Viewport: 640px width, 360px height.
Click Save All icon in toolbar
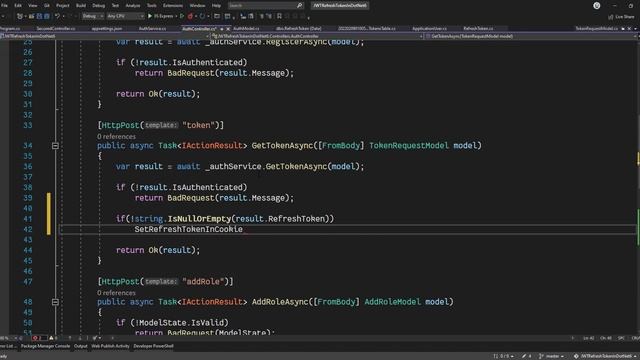[47, 16]
